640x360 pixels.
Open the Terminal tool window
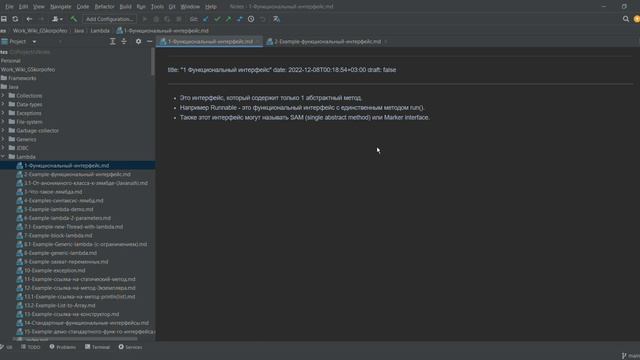[98, 347]
